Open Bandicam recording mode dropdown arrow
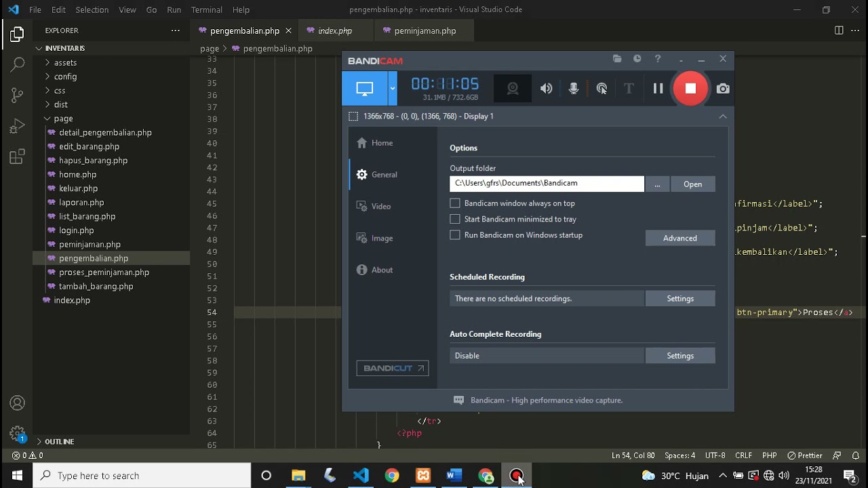 (392, 88)
